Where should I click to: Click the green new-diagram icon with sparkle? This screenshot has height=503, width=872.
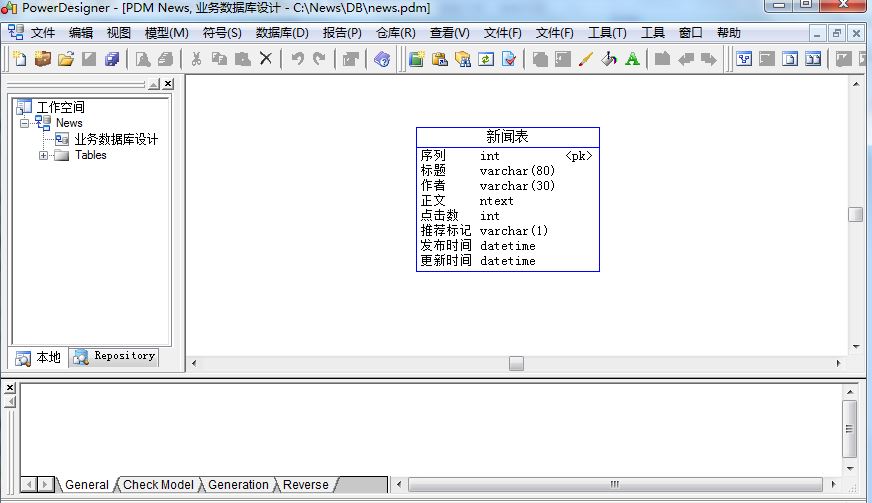tap(417, 58)
